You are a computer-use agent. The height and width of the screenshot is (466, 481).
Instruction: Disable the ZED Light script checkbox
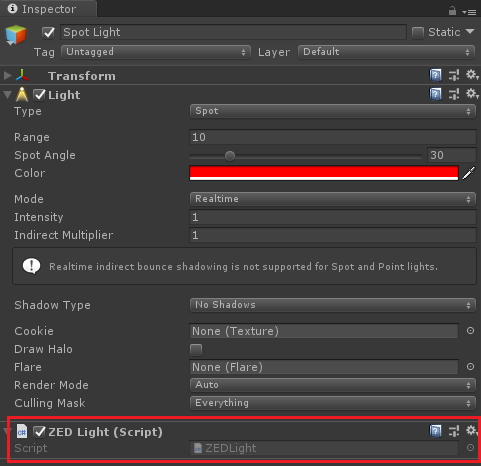point(39,432)
